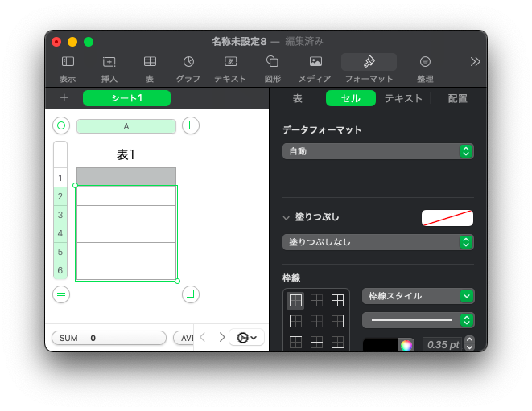
Task: Add a new sheet with plus button
Action: point(64,98)
